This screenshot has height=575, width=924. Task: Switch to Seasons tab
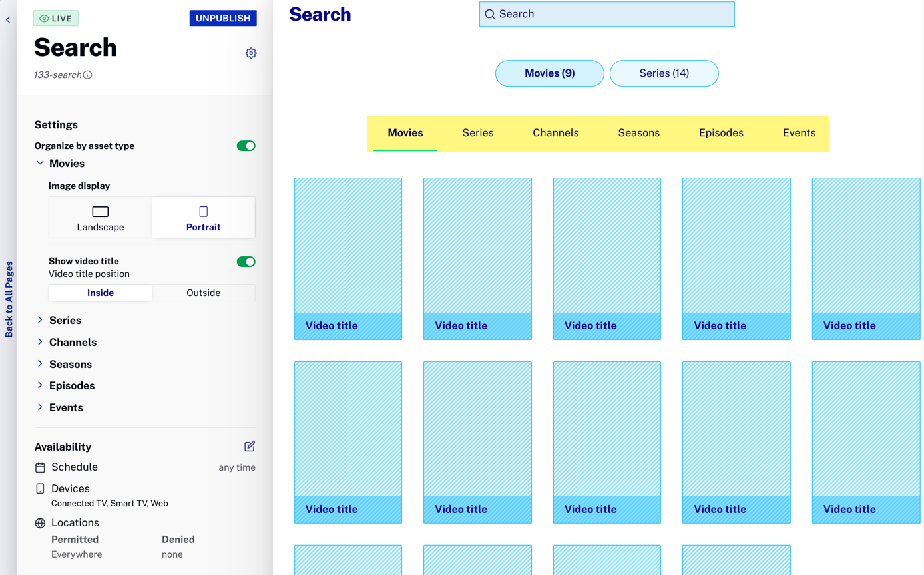(639, 133)
